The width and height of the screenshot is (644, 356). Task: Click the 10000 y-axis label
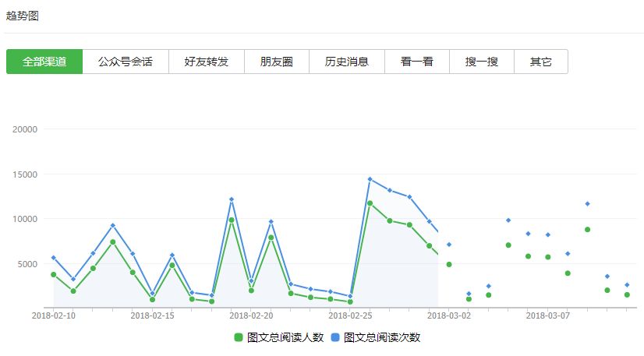[25, 220]
